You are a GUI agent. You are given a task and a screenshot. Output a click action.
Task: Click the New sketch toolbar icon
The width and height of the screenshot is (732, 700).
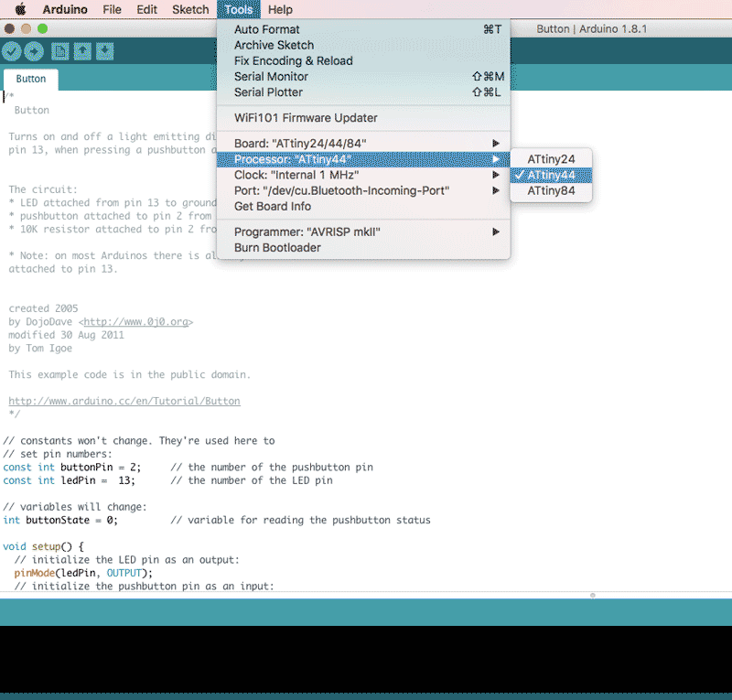pos(59,51)
